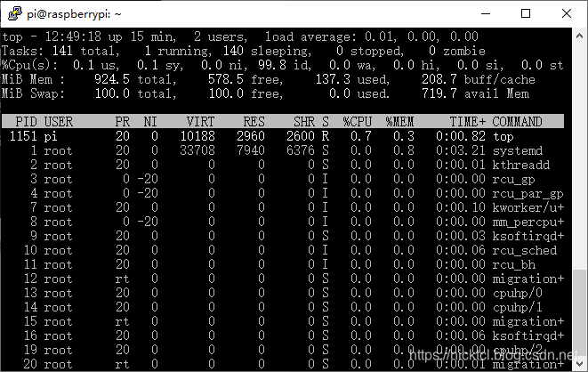Select the 'kworker/u+' command text
Viewport: 588px width, 372px height.
(x=528, y=207)
